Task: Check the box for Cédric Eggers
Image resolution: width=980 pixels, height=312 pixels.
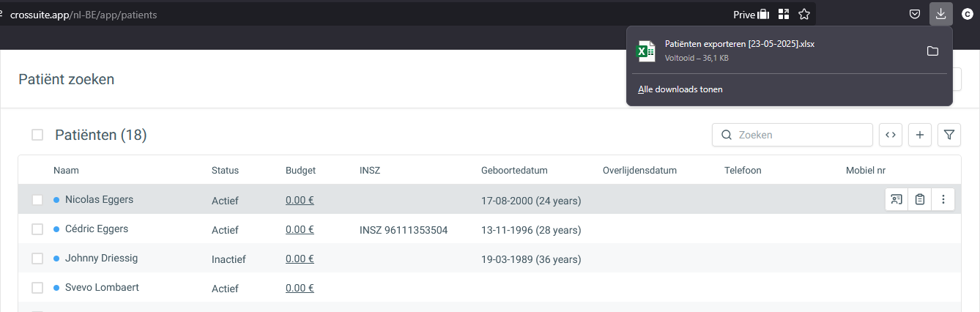Action: pyautogui.click(x=37, y=229)
